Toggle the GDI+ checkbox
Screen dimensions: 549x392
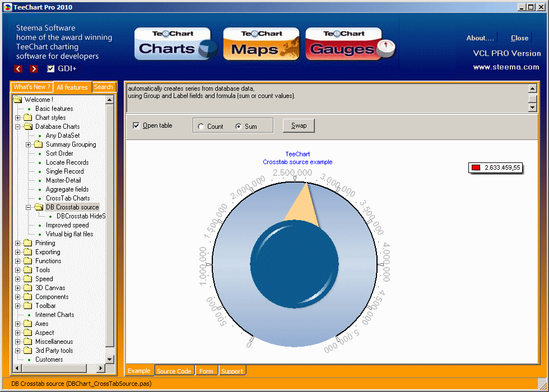51,68
